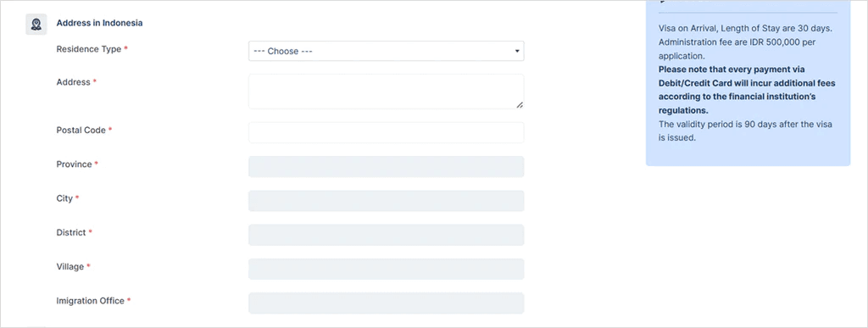This screenshot has height=328, width=868.
Task: Select the Province field
Action: pos(386,166)
